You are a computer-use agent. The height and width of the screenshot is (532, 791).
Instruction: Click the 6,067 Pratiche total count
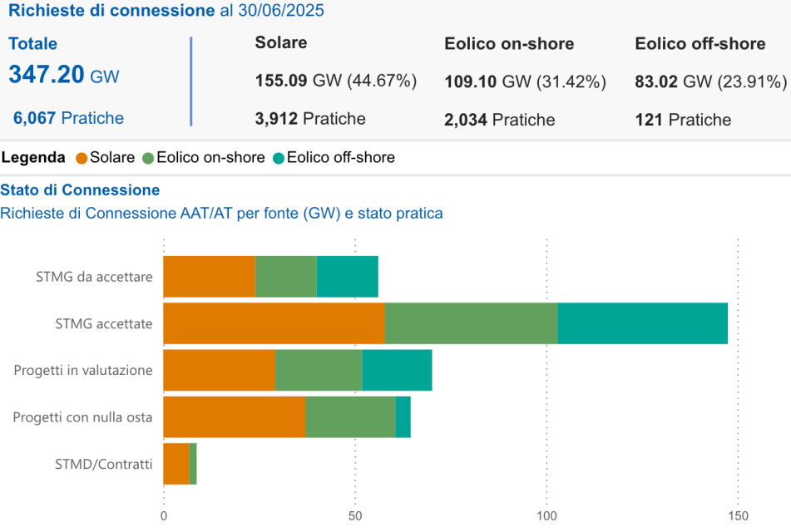tap(68, 118)
